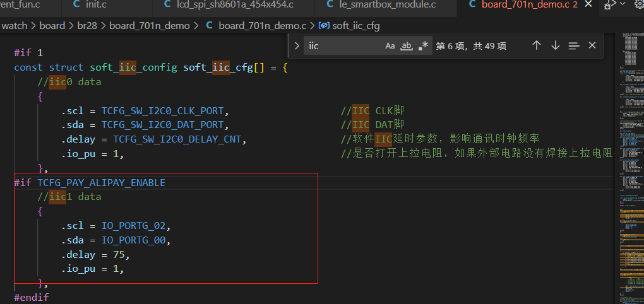
Task: Close the find widget
Action: click(x=592, y=45)
